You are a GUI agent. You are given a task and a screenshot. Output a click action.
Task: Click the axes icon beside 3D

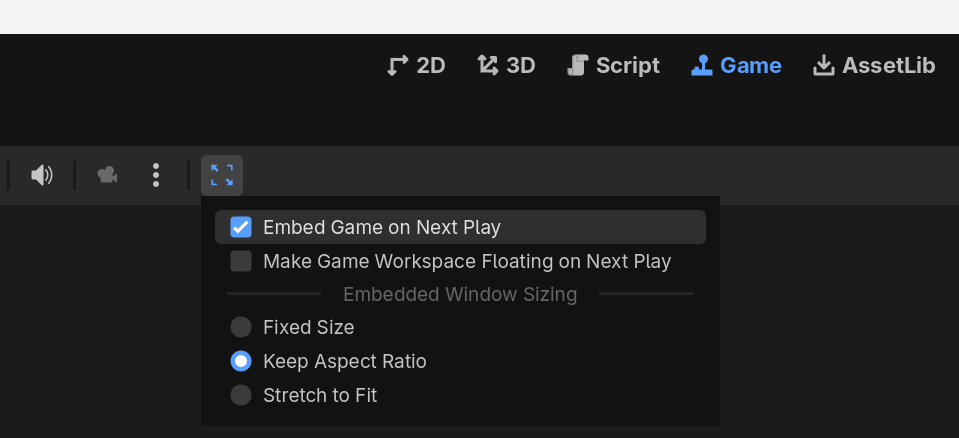point(488,66)
